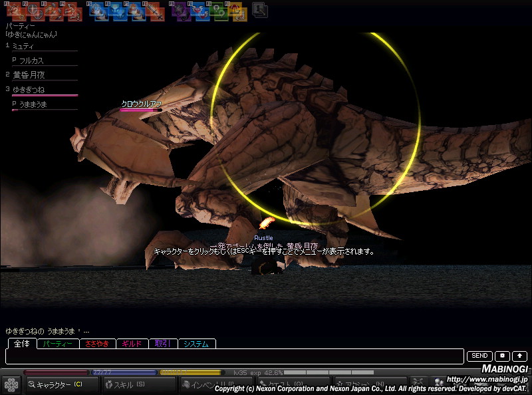This screenshot has height=395, width=532.
Task: Select party member 黄昏月夜
Action: coord(29,75)
